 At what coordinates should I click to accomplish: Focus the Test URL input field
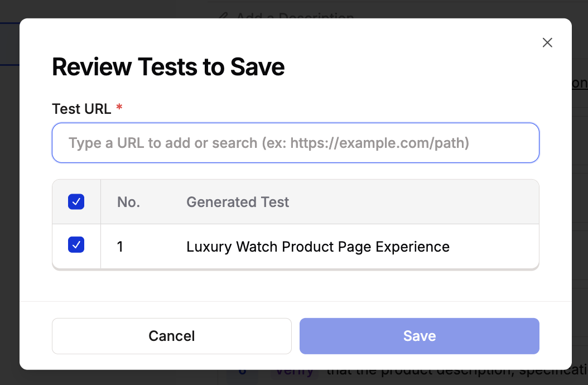[x=296, y=143]
